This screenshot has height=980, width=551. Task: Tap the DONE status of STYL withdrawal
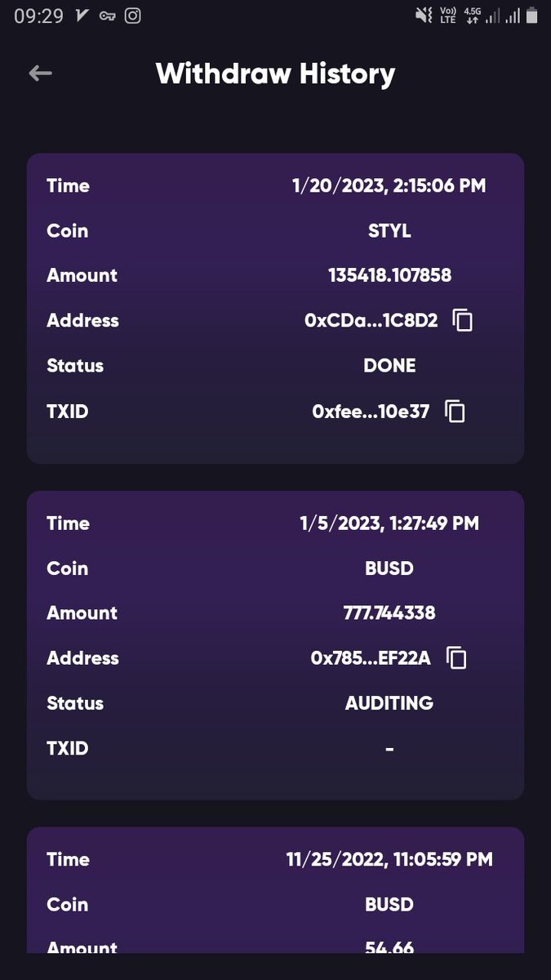[x=389, y=366]
